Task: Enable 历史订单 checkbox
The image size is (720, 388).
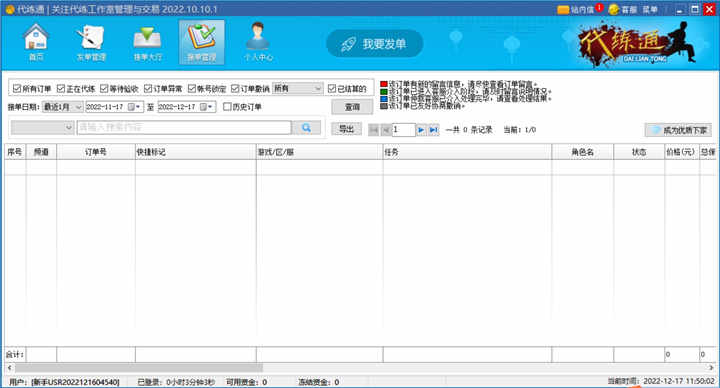Action: click(x=227, y=107)
